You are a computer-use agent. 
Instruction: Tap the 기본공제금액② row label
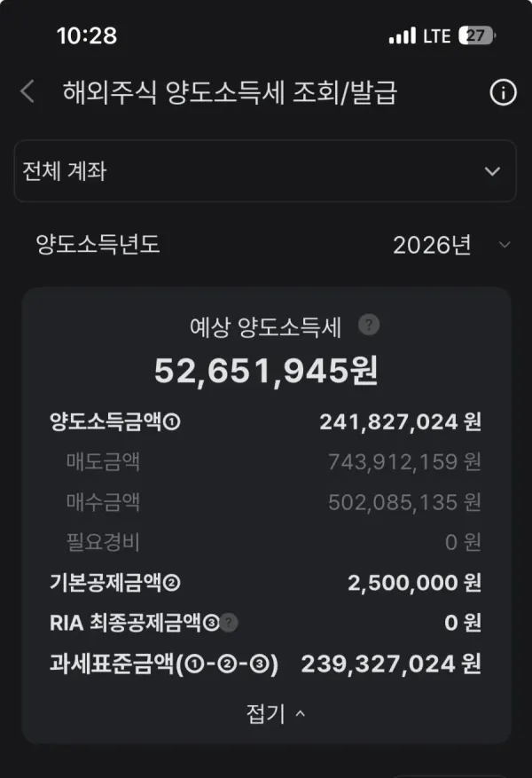(115, 583)
